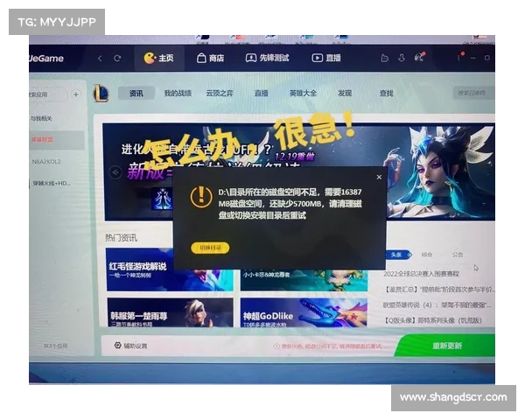Open the 云顶之弈 tab
The image size is (525, 420).
(x=220, y=93)
